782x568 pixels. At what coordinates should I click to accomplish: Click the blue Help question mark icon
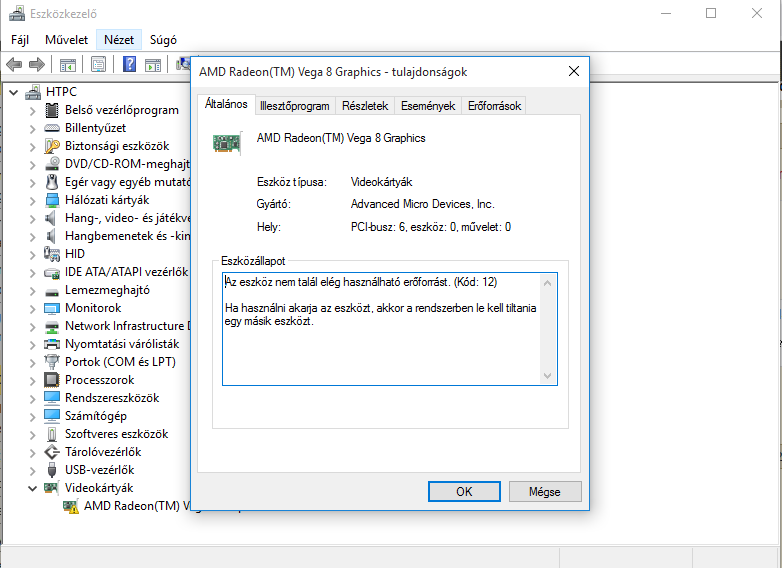tap(129, 64)
